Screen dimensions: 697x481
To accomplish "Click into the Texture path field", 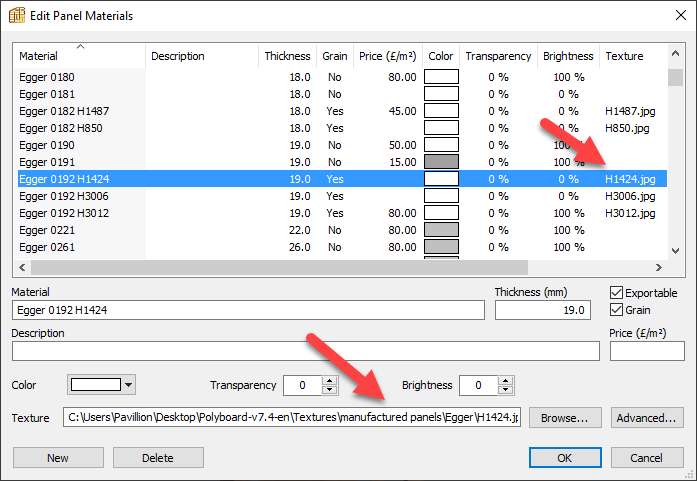I will pyautogui.click(x=292, y=417).
